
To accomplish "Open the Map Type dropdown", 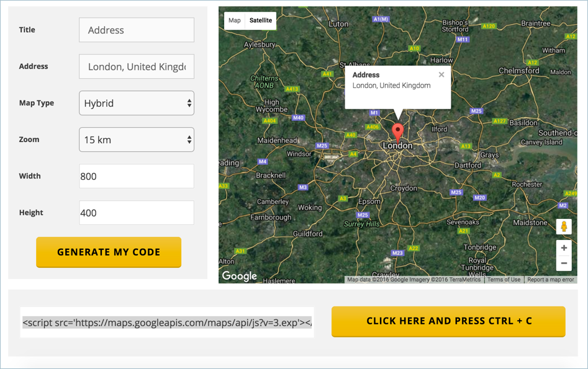I will 137,103.
